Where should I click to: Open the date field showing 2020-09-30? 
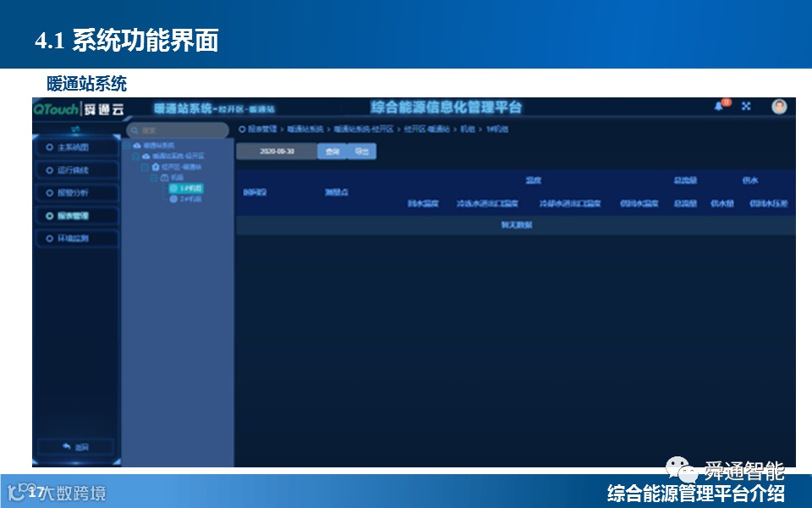(277, 152)
